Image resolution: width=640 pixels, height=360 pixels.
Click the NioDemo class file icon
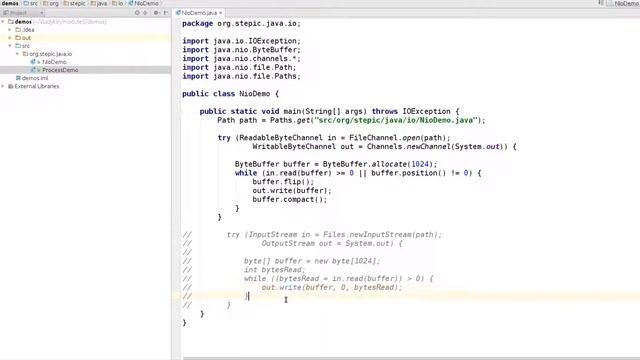(33, 62)
